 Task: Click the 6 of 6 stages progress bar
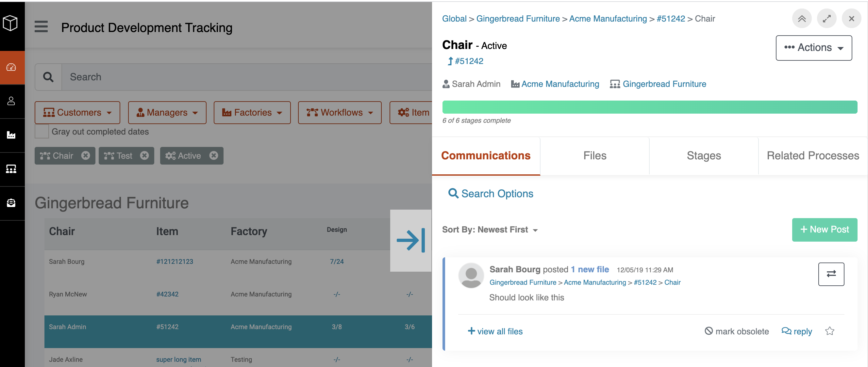(650, 107)
